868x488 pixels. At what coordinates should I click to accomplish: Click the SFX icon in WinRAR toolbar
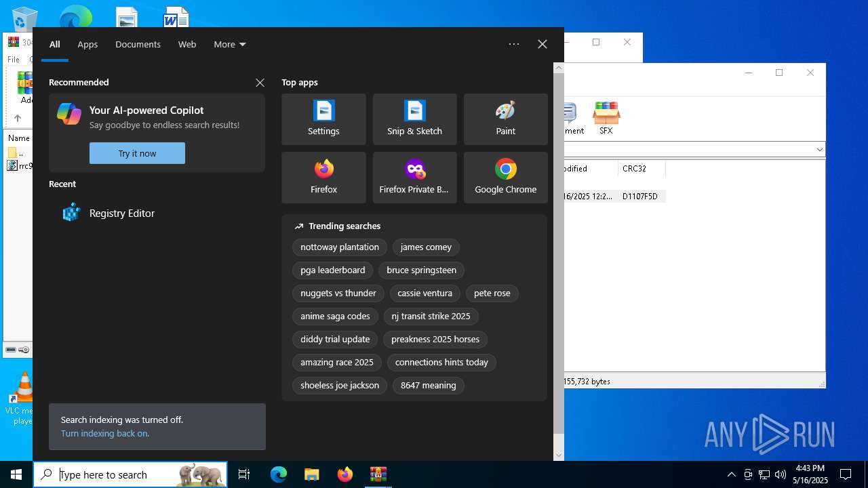click(x=606, y=118)
